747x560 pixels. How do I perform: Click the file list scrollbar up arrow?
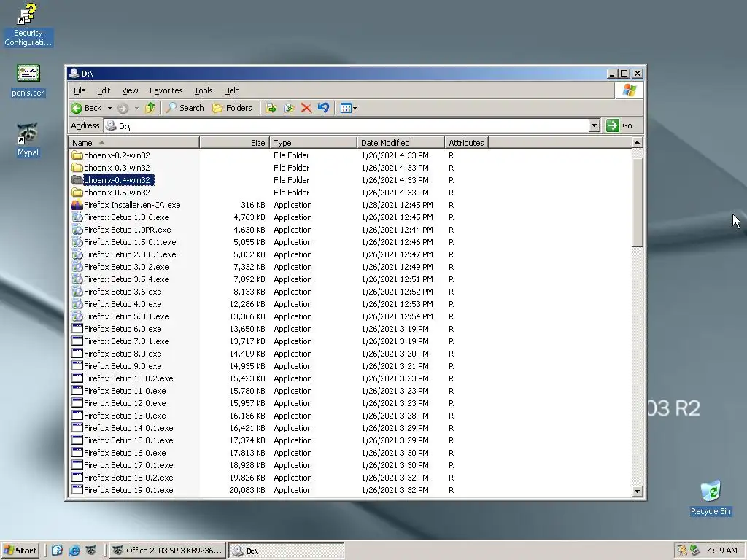click(x=638, y=142)
